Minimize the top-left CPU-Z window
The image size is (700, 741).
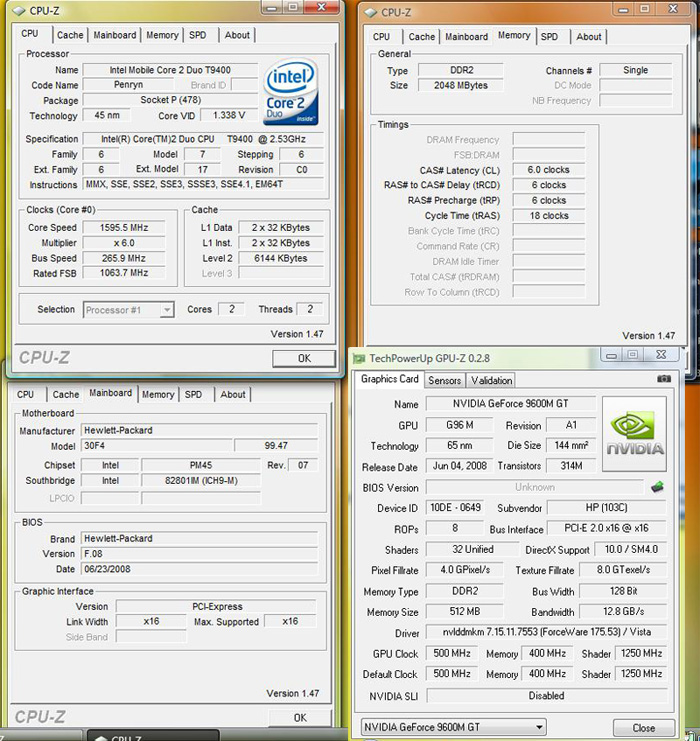pos(271,7)
